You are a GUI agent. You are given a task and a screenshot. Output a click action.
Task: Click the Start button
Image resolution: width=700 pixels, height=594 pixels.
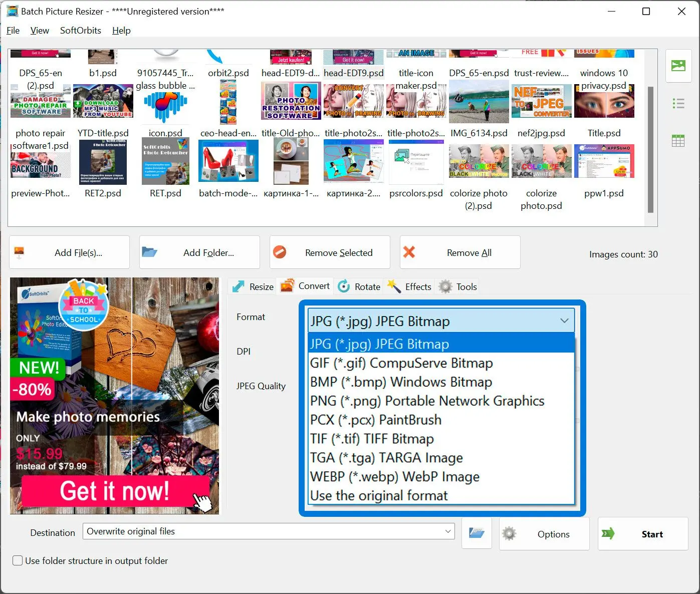click(x=643, y=534)
